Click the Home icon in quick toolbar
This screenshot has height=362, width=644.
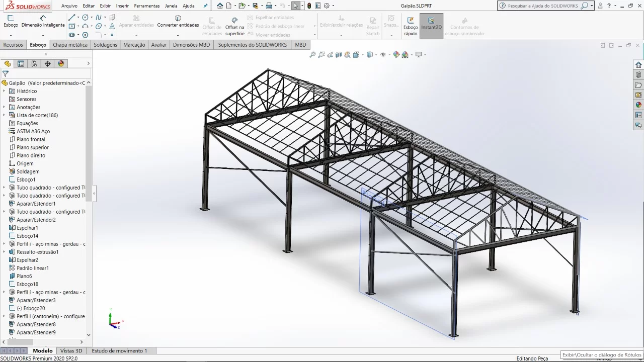[x=220, y=6]
